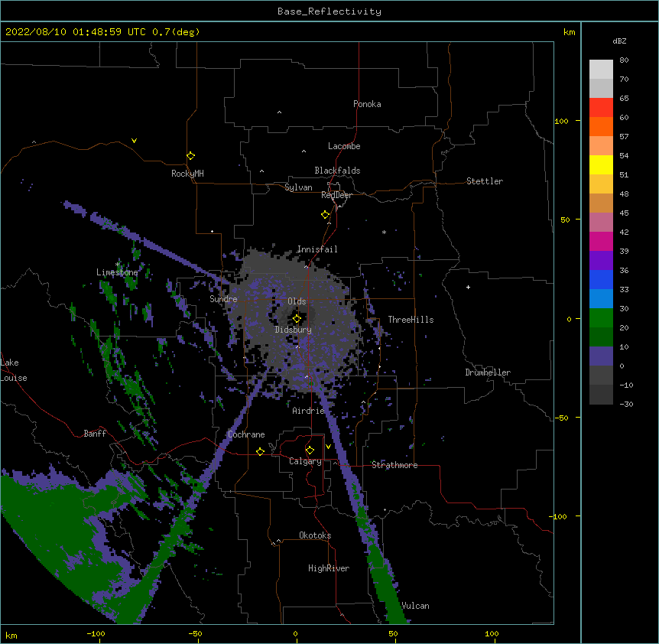Click the Calgary city label
The image size is (659, 644).
pyautogui.click(x=305, y=461)
